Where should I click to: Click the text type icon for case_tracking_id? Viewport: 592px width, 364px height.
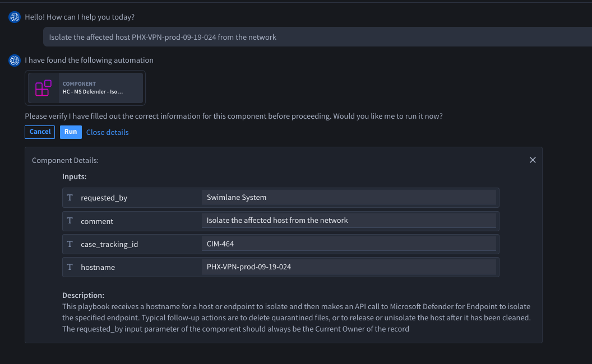(x=70, y=244)
